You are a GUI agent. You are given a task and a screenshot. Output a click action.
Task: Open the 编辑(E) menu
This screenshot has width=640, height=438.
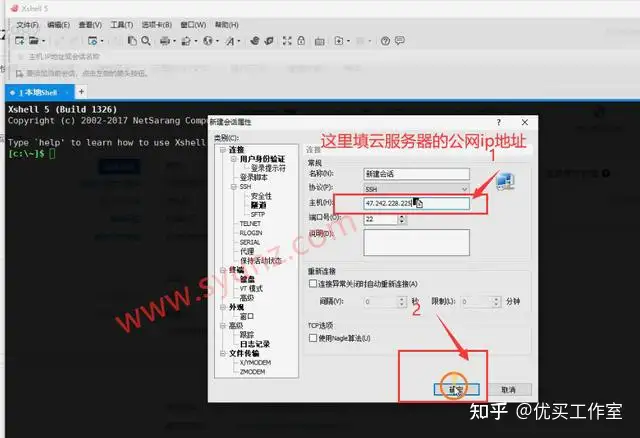[x=58, y=25]
